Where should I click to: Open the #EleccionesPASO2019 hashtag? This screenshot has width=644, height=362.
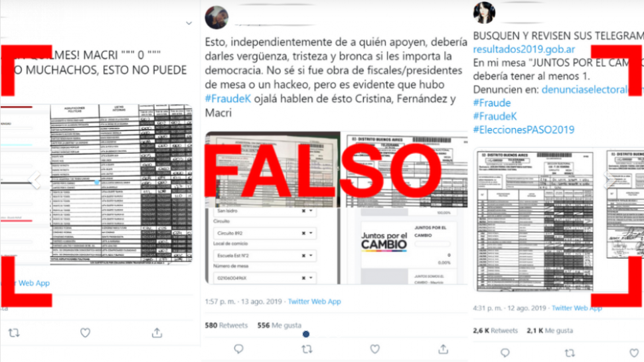[x=524, y=129]
